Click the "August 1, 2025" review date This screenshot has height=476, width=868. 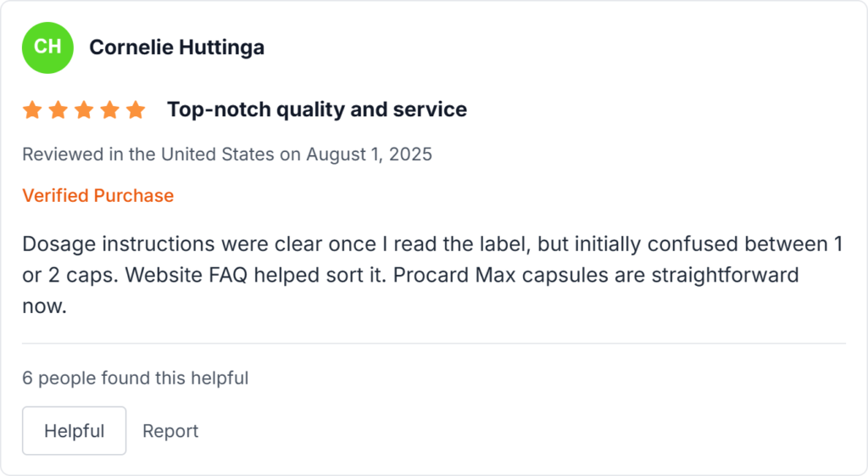(369, 154)
